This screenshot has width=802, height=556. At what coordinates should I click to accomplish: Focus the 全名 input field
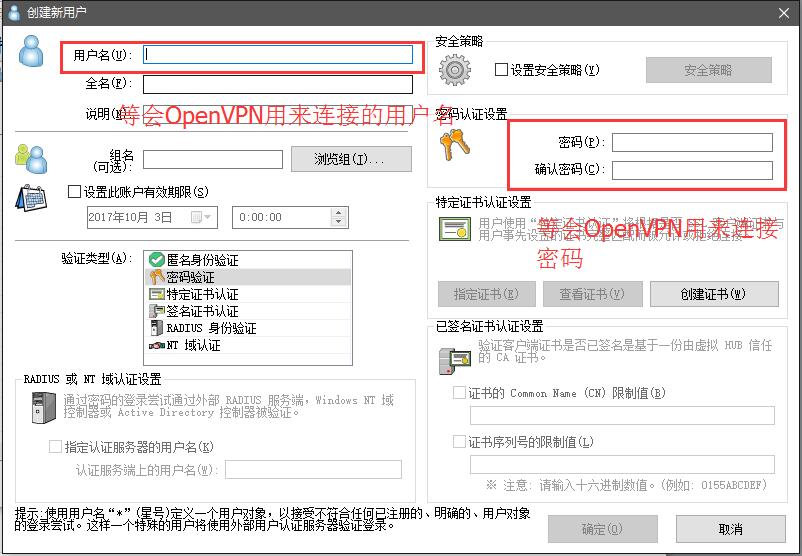278,84
